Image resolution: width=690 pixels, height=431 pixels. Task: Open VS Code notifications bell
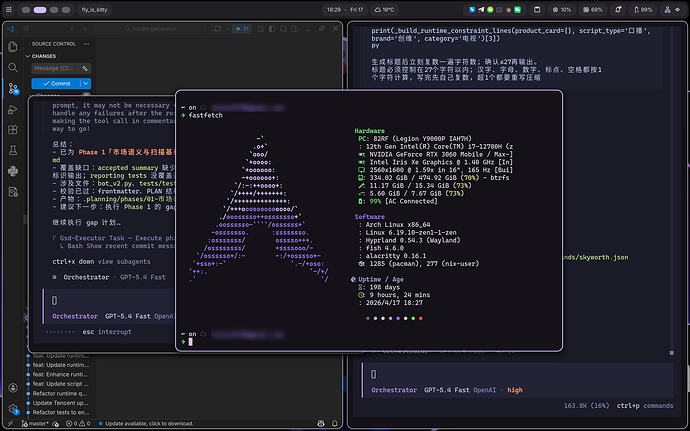click(x=334, y=424)
